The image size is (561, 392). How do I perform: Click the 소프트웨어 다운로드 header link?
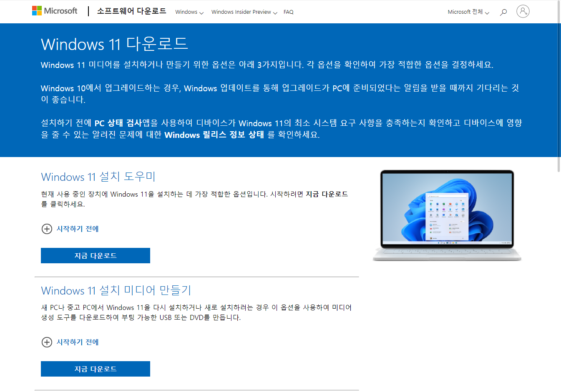[x=131, y=11]
